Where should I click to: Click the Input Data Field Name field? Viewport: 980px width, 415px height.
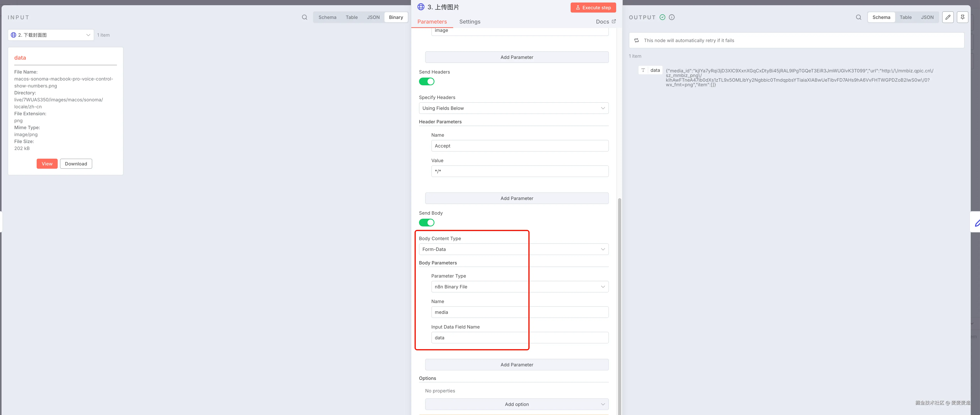click(x=519, y=338)
